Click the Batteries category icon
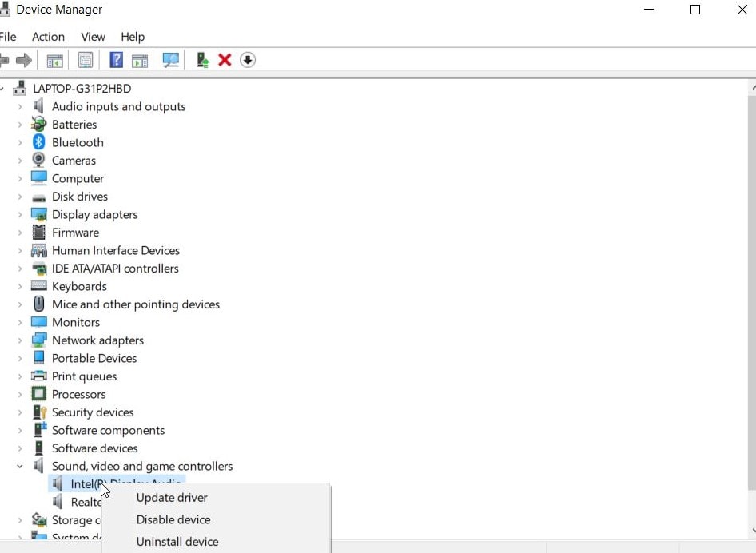The width and height of the screenshot is (756, 553). point(38,125)
